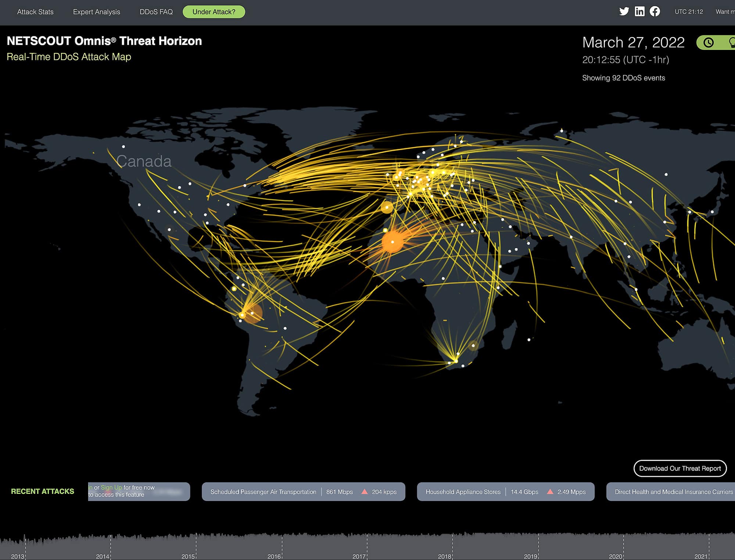Open the Twitter share icon
This screenshot has width=735, height=560.
[x=624, y=11]
